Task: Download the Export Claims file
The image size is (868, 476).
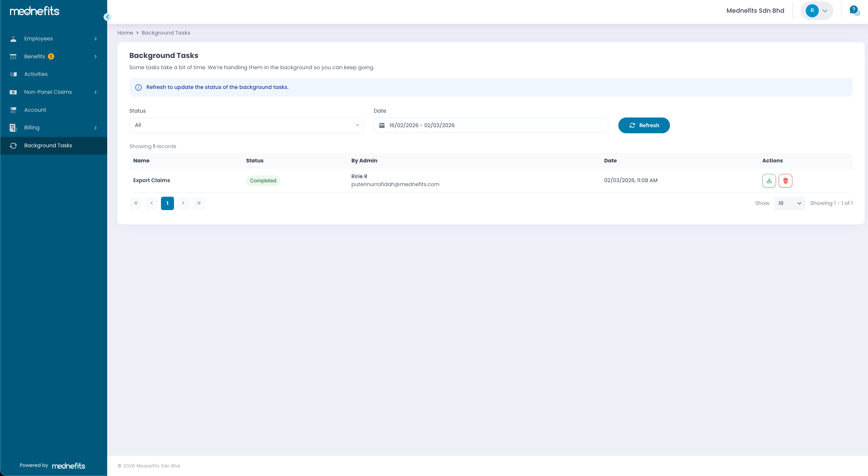Action: (x=769, y=181)
